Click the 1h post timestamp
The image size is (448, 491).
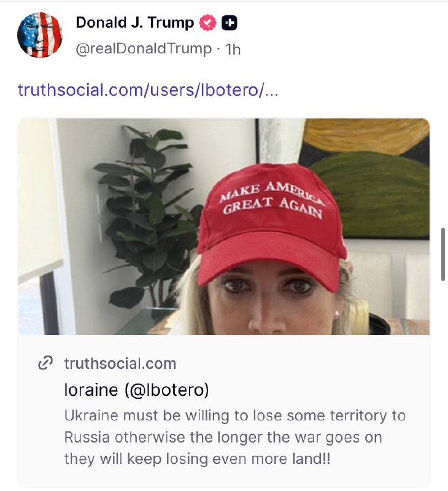(233, 50)
